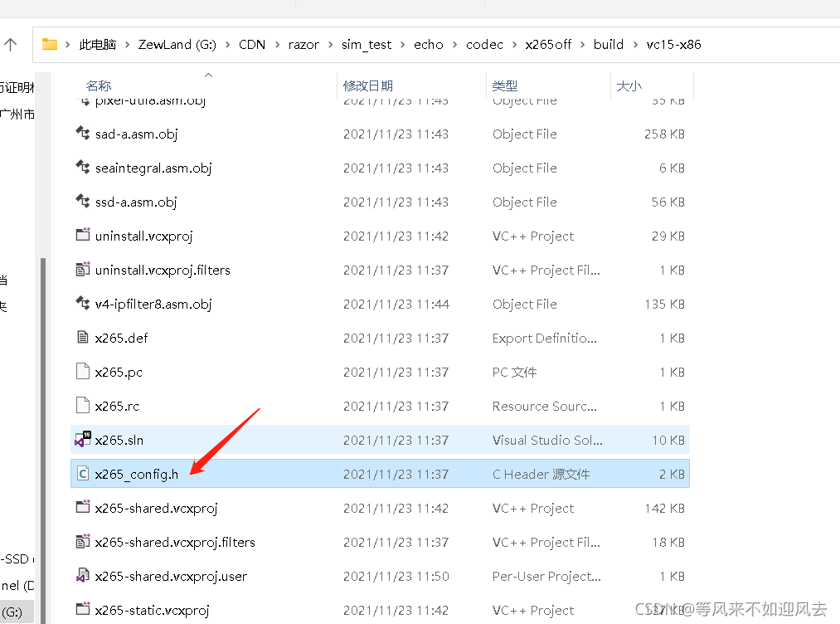Select file name x265-static.vcxproj
This screenshot has width=840, height=624.
(x=152, y=610)
